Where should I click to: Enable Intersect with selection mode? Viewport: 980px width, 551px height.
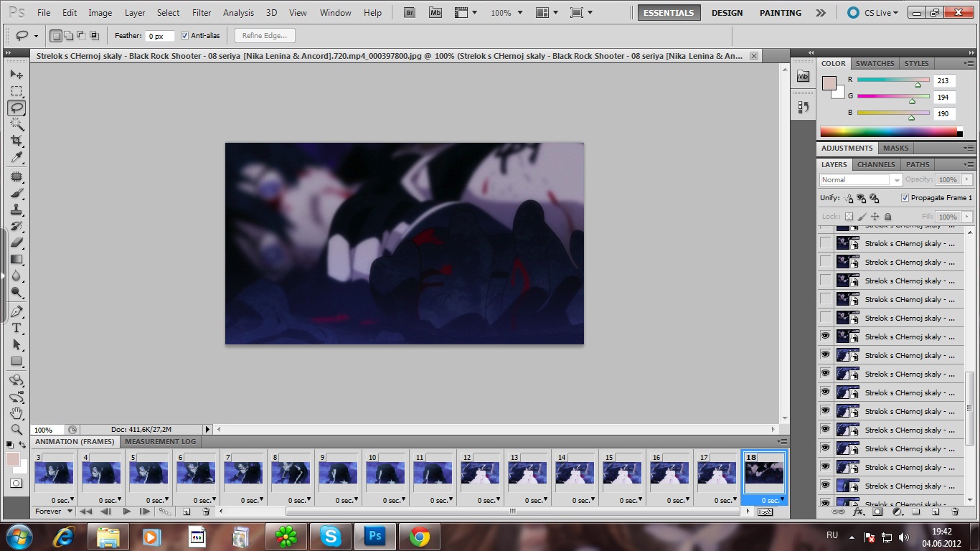(94, 36)
